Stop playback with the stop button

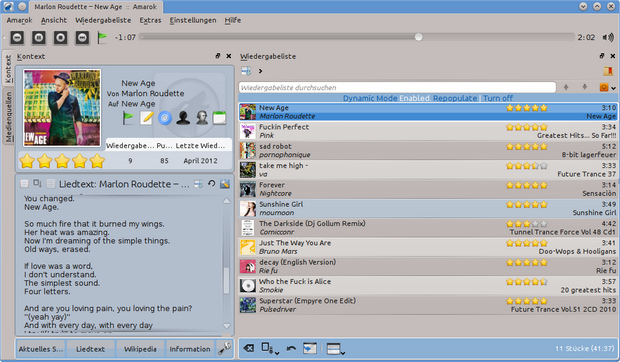tap(60, 38)
